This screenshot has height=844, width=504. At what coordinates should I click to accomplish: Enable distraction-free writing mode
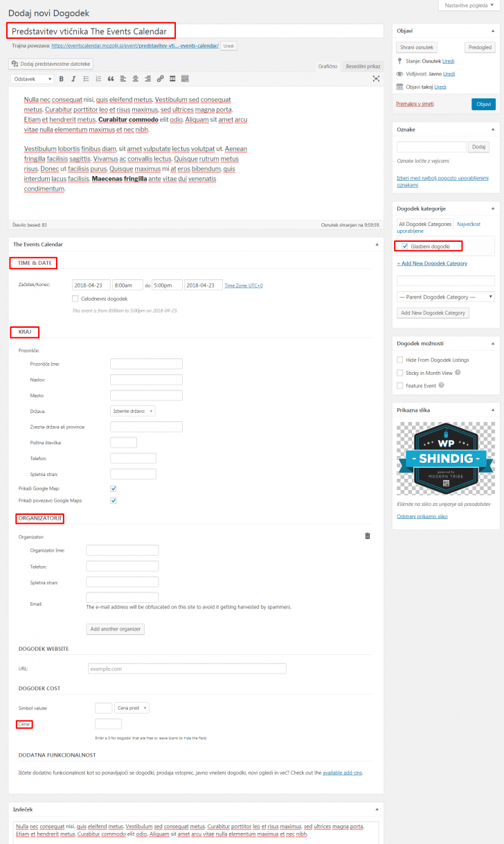click(376, 79)
